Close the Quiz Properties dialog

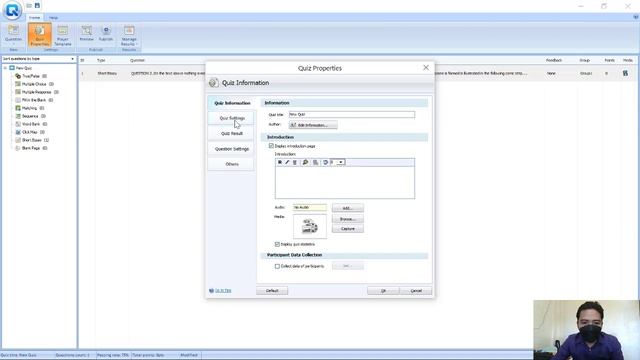426,68
